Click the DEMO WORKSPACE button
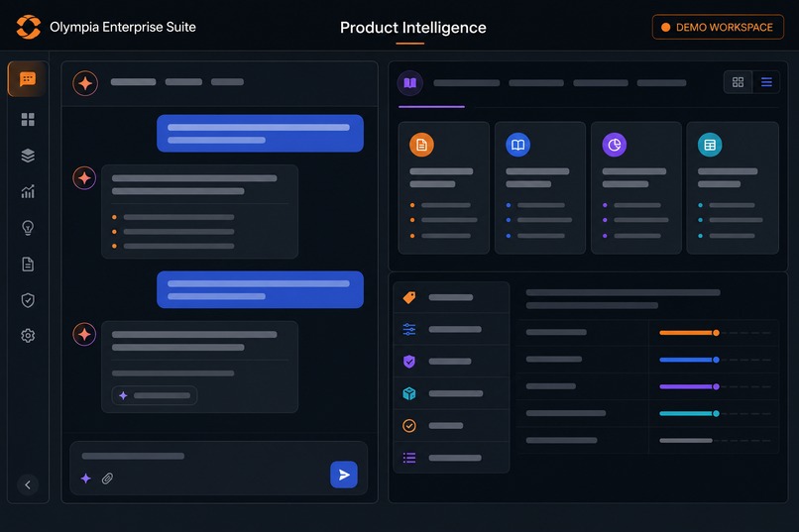This screenshot has width=799, height=532. click(x=718, y=27)
